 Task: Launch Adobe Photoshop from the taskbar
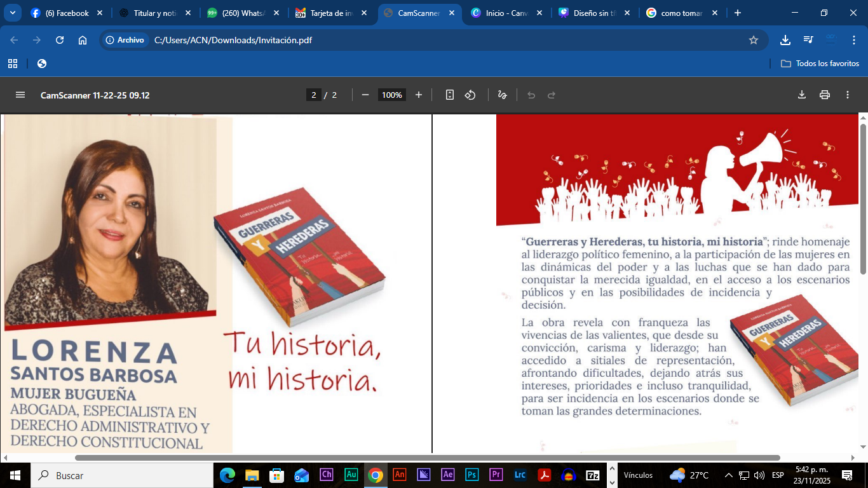[x=472, y=475]
